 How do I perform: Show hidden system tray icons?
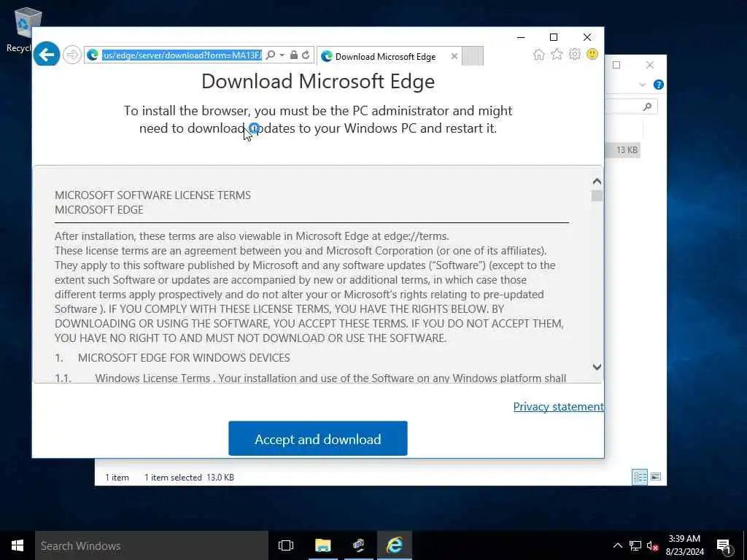tap(617, 545)
